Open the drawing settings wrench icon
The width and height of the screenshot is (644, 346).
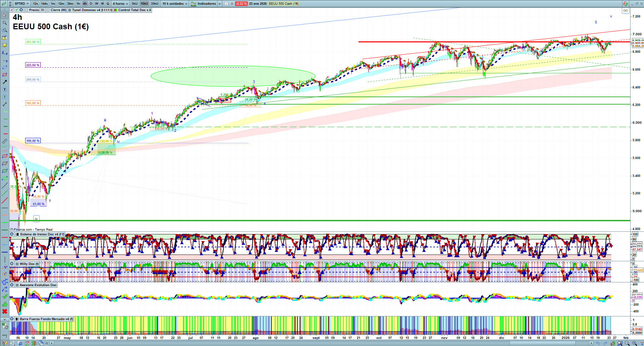[5, 326]
